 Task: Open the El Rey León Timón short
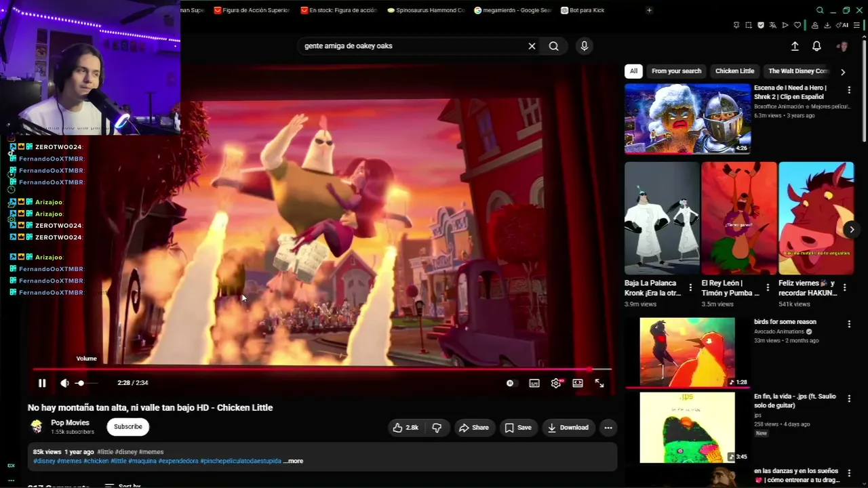click(x=738, y=218)
